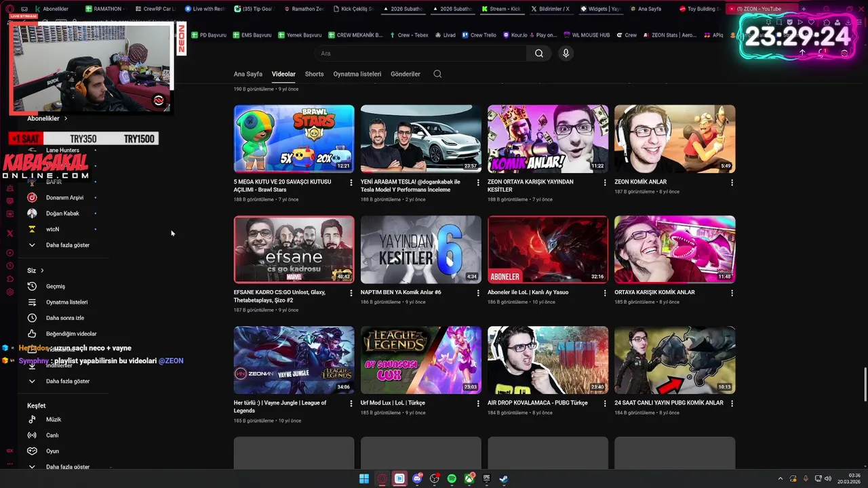Image resolution: width=868 pixels, height=488 pixels.
Task: Open Discord from the taskbar
Action: (x=417, y=479)
